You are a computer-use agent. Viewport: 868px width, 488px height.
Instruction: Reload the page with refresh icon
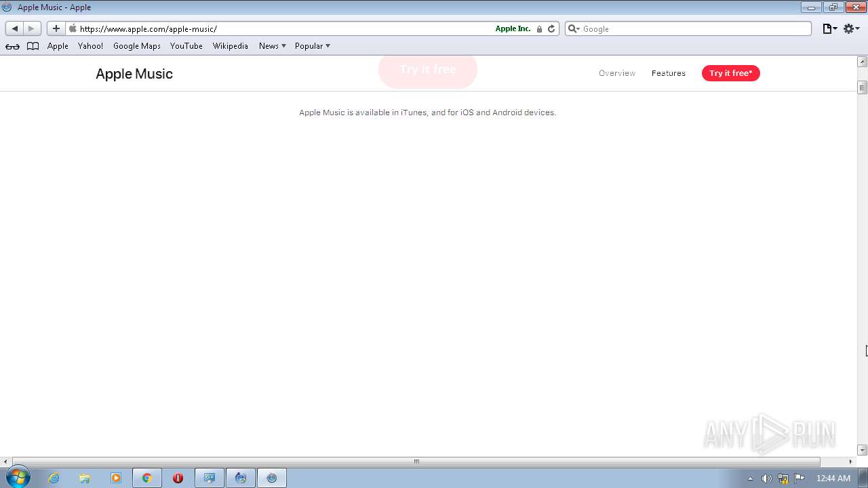pos(551,28)
